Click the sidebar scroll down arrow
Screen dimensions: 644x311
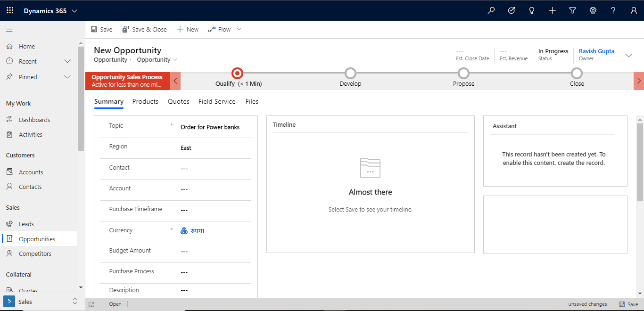[x=81, y=287]
